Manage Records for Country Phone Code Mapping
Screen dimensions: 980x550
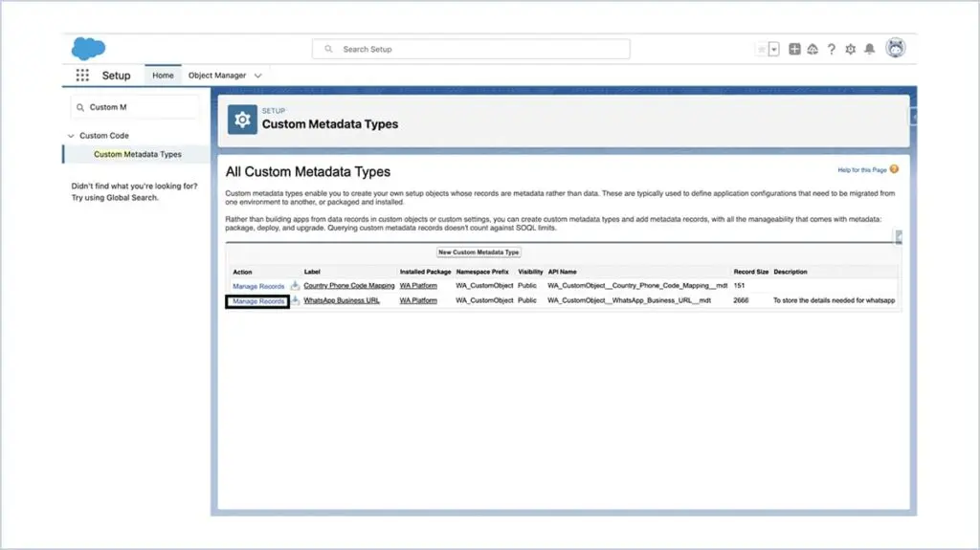point(258,286)
